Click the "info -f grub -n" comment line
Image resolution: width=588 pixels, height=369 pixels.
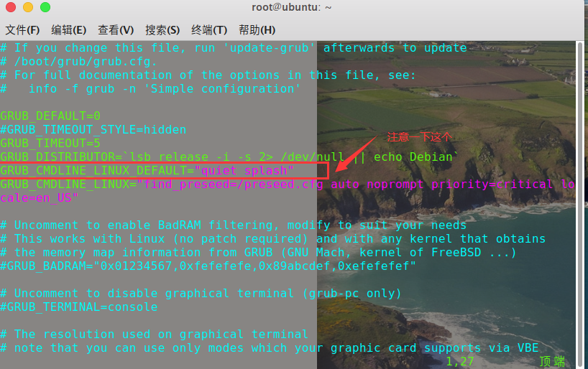point(150,89)
